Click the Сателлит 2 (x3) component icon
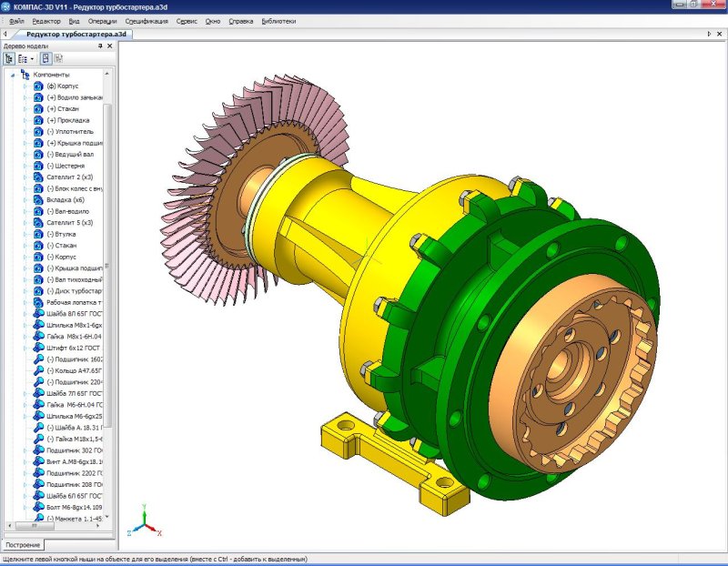The width and height of the screenshot is (728, 566). pos(38,177)
